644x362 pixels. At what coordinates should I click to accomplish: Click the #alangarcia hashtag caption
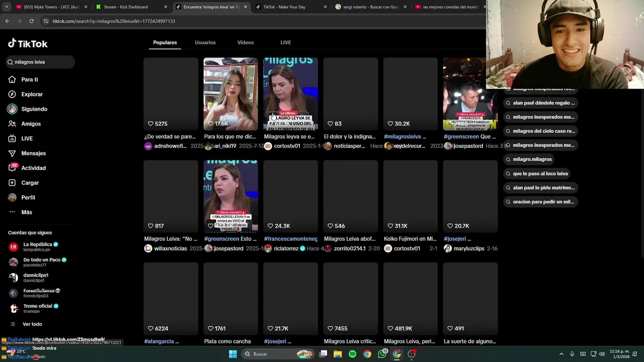(159, 341)
